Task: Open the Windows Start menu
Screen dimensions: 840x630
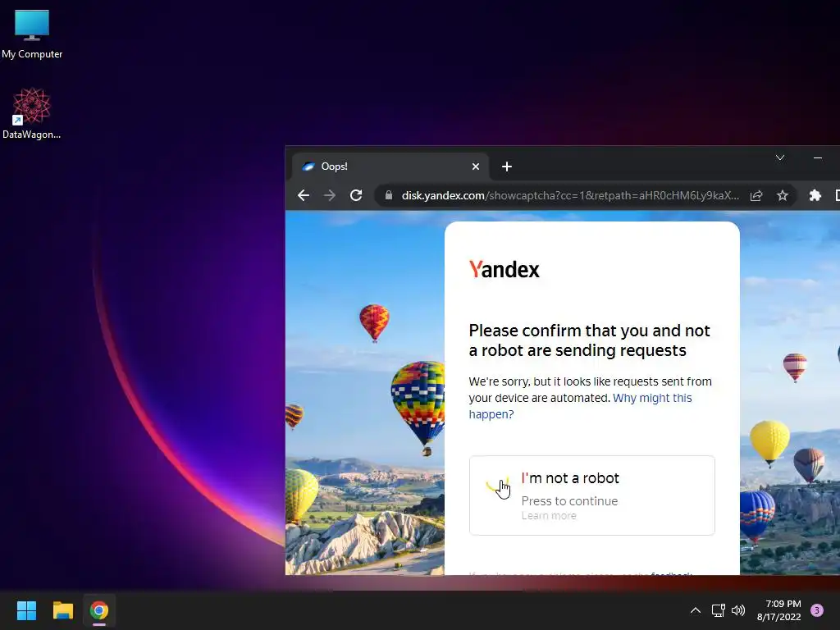Action: pyautogui.click(x=26, y=610)
